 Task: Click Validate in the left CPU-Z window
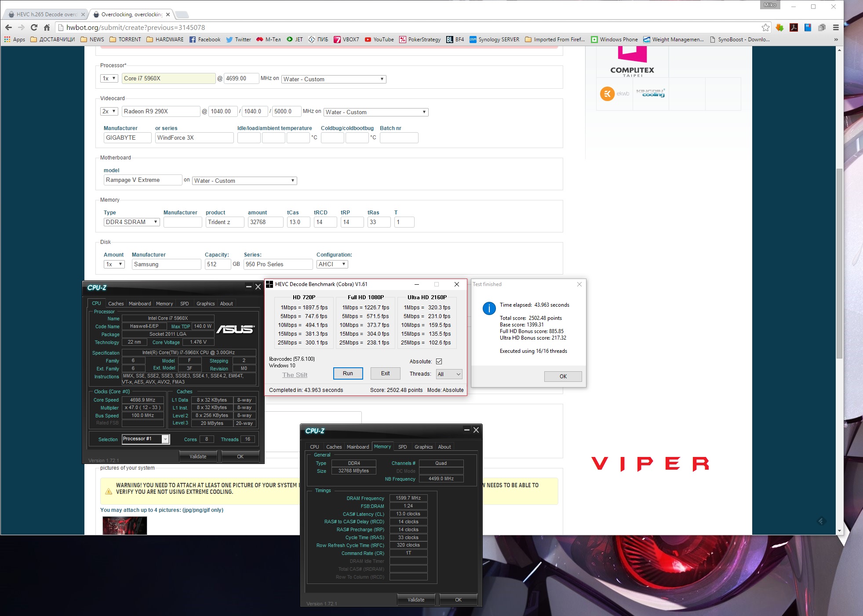pos(198,457)
